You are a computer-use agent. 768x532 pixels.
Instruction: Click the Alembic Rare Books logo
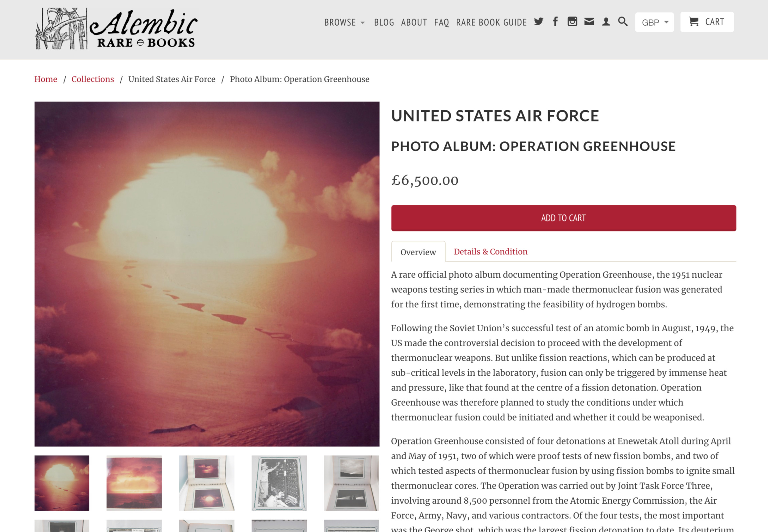pos(117,29)
